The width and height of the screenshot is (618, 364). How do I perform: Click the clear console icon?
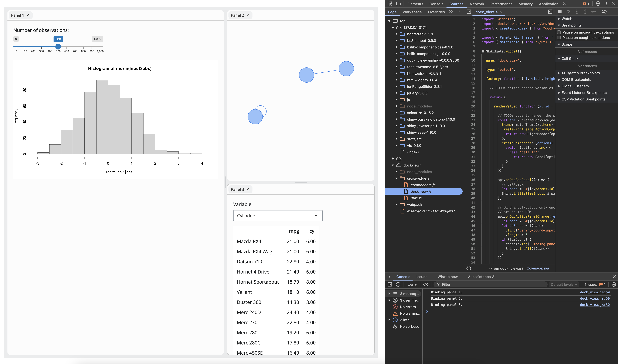pyautogui.click(x=398, y=284)
